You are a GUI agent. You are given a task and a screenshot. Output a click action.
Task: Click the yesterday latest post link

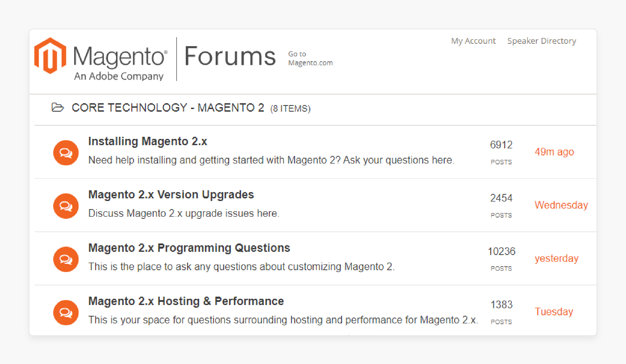coord(557,258)
